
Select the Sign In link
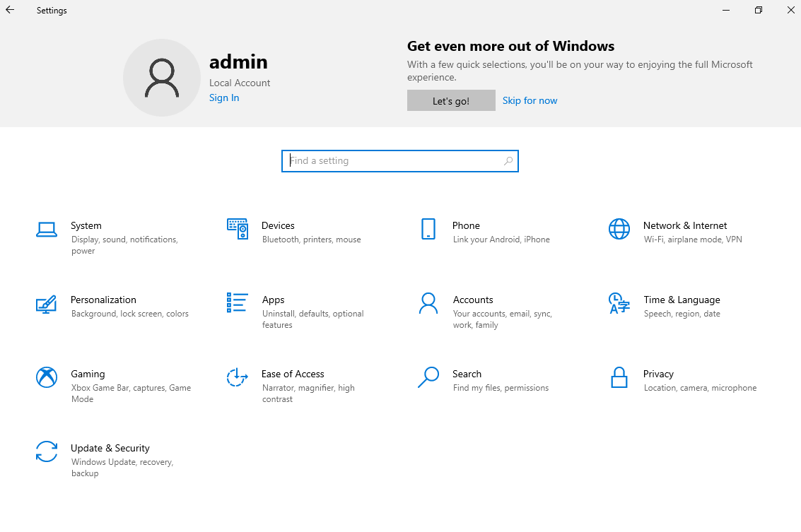point(224,97)
